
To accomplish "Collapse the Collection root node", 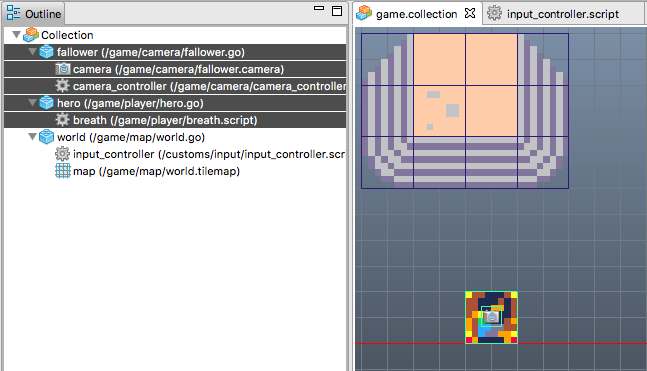I will (17, 35).
